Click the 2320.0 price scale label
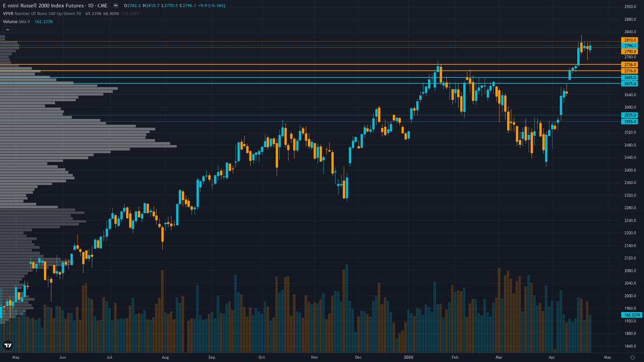 (x=630, y=195)
